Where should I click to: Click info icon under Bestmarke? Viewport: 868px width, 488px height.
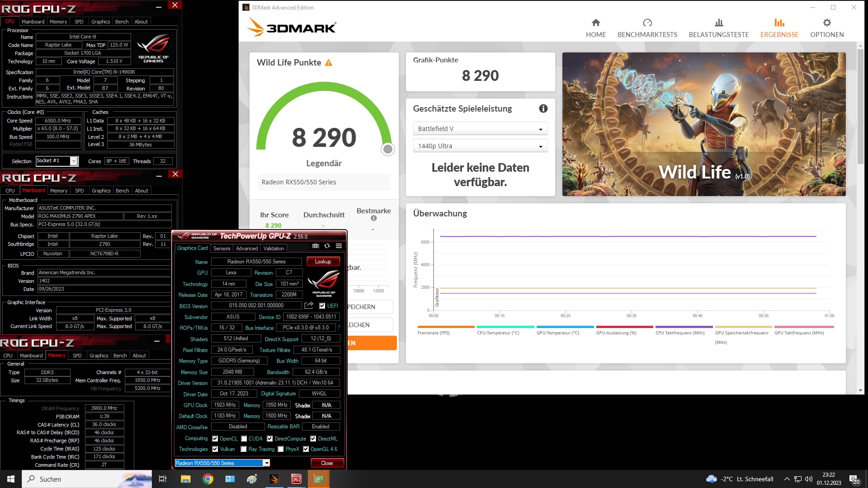[x=374, y=218]
